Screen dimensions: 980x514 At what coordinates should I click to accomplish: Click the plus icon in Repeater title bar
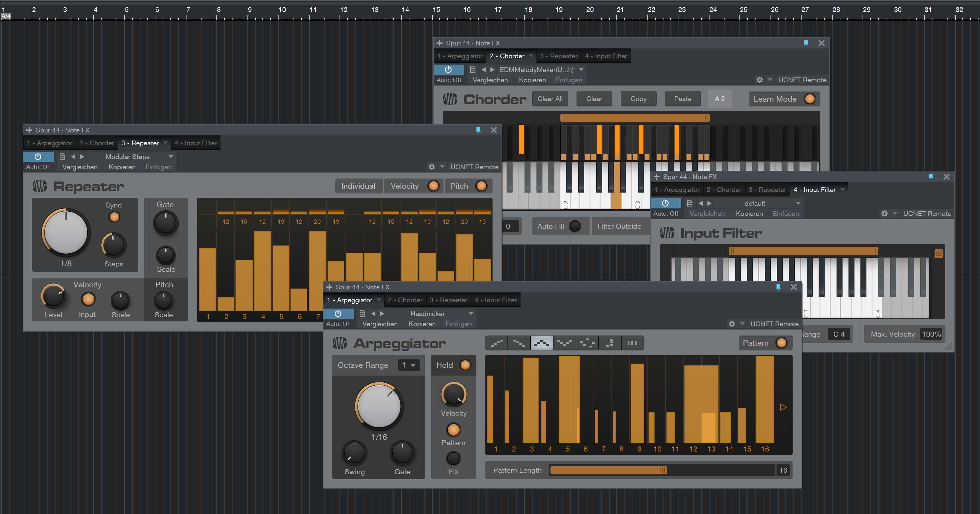29,130
